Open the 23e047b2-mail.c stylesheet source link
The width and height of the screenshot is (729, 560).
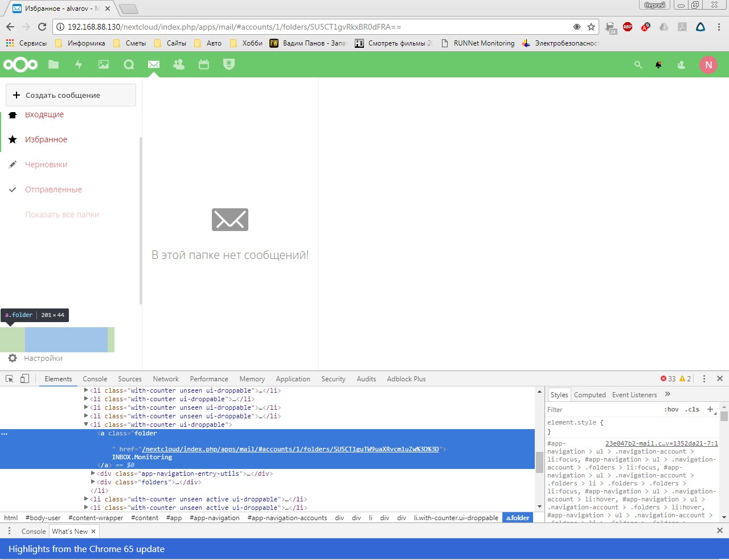pyautogui.click(x=661, y=443)
